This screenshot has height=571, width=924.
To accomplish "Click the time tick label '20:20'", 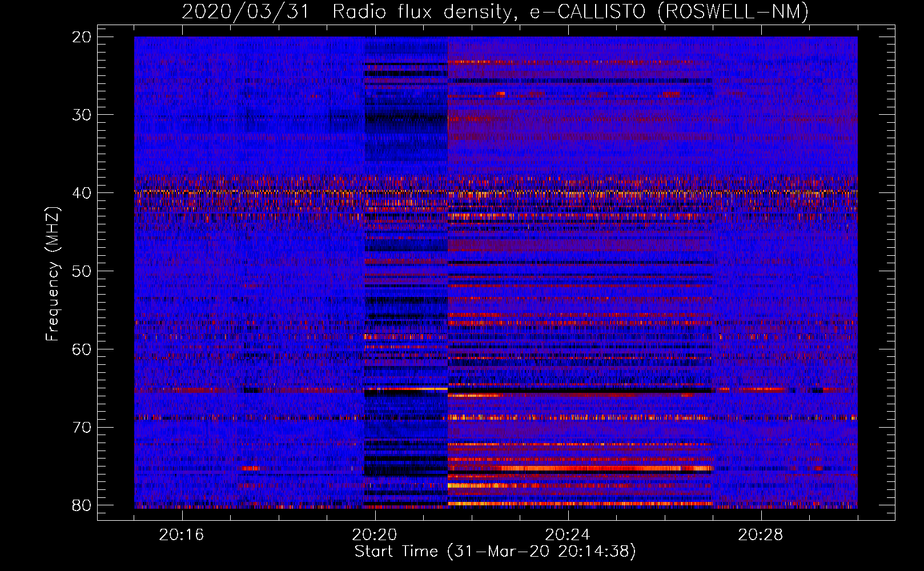I will (x=375, y=535).
